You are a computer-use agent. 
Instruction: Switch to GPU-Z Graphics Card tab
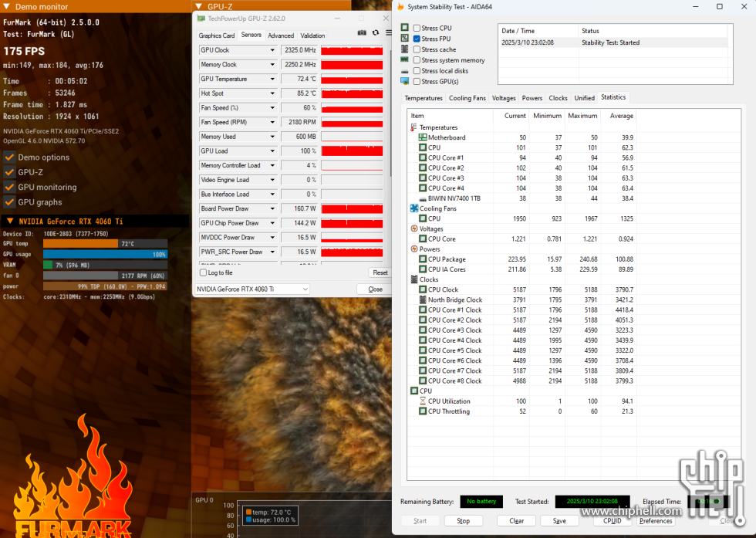point(217,36)
